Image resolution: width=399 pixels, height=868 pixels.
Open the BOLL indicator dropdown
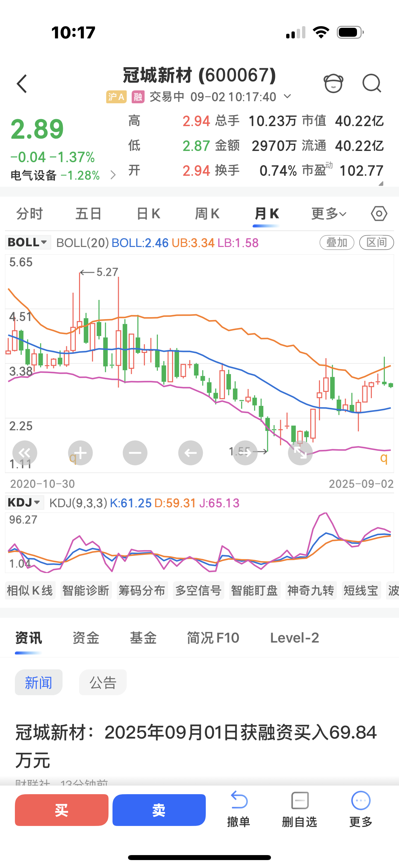point(28,242)
